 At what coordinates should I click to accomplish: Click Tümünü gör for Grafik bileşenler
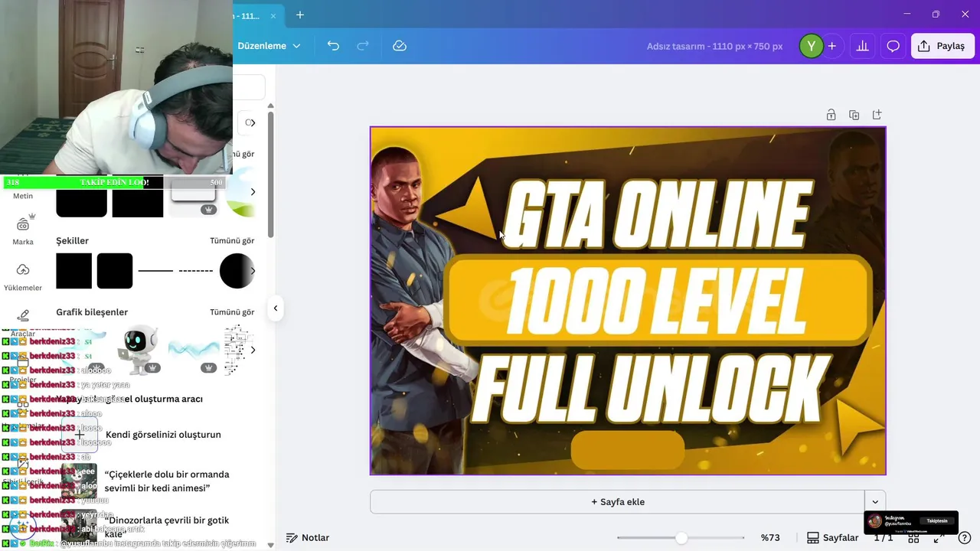click(232, 312)
